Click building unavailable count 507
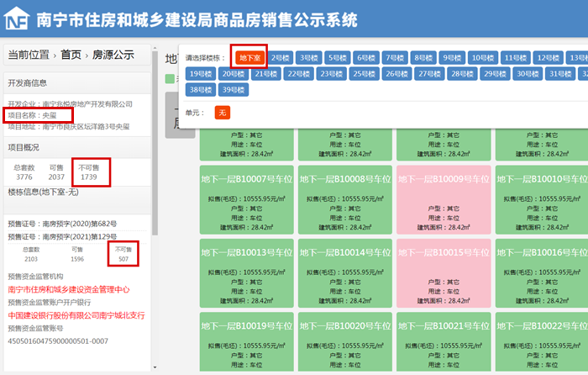The width and height of the screenshot is (588, 375). (123, 259)
